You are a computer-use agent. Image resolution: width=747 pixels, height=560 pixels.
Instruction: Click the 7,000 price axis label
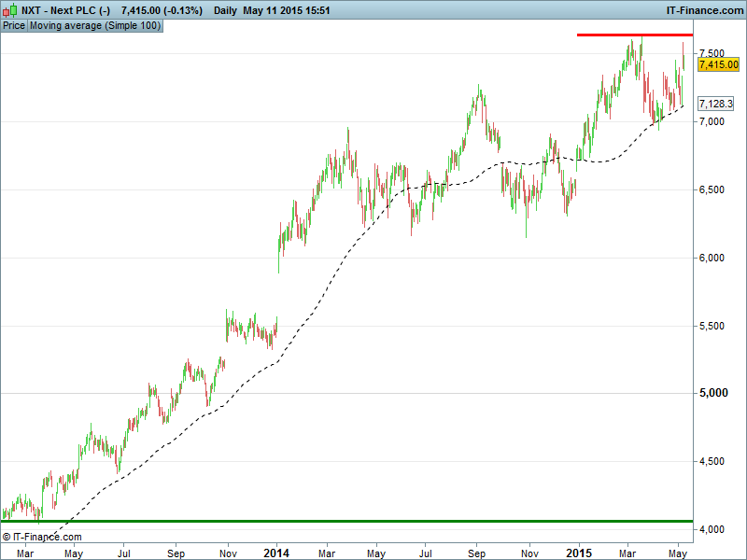(714, 122)
